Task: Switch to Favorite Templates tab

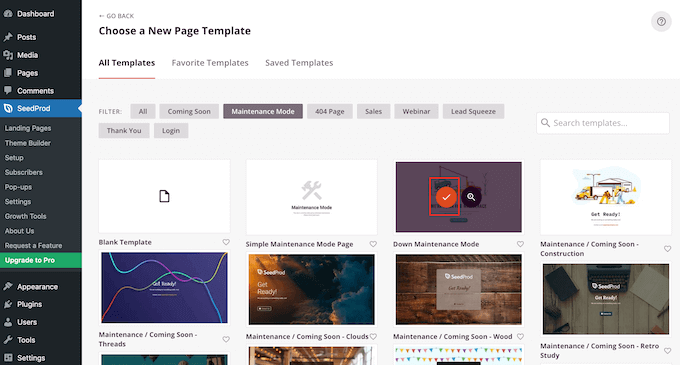Action: (210, 63)
